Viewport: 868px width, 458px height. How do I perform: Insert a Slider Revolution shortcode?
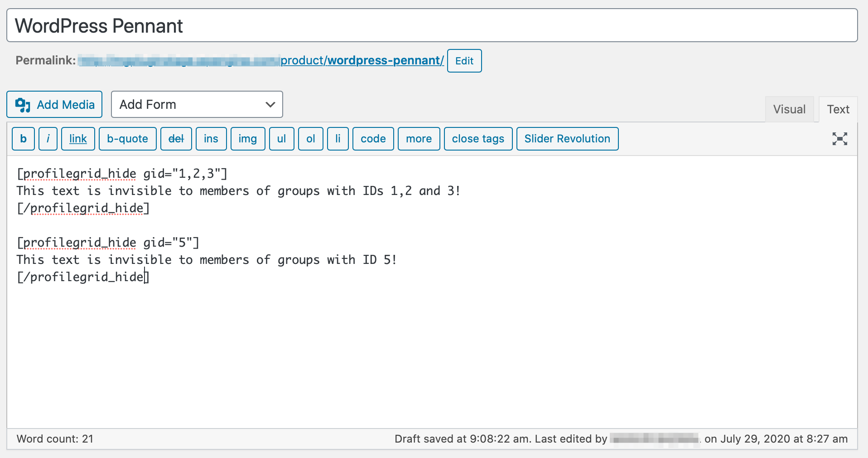coord(567,139)
